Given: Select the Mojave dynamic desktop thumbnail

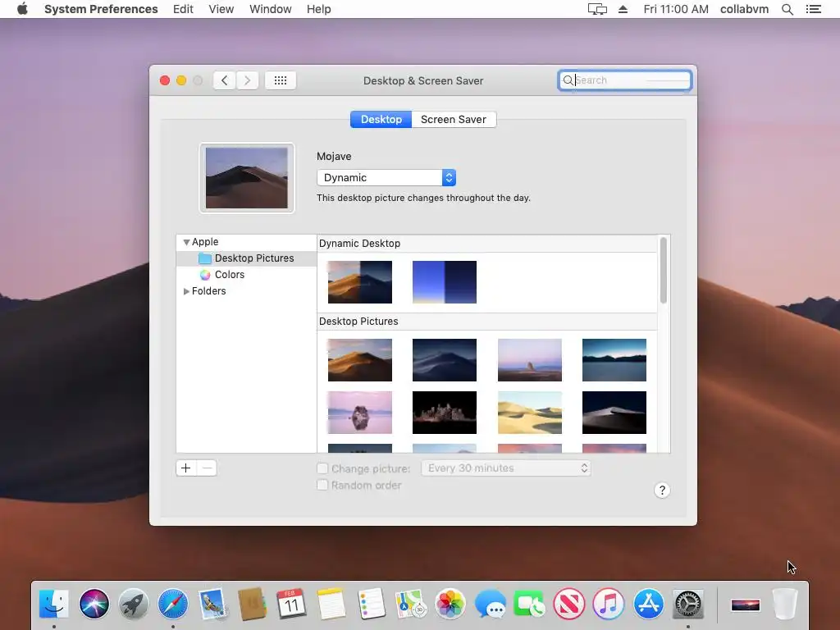Looking at the screenshot, I should tap(360, 282).
